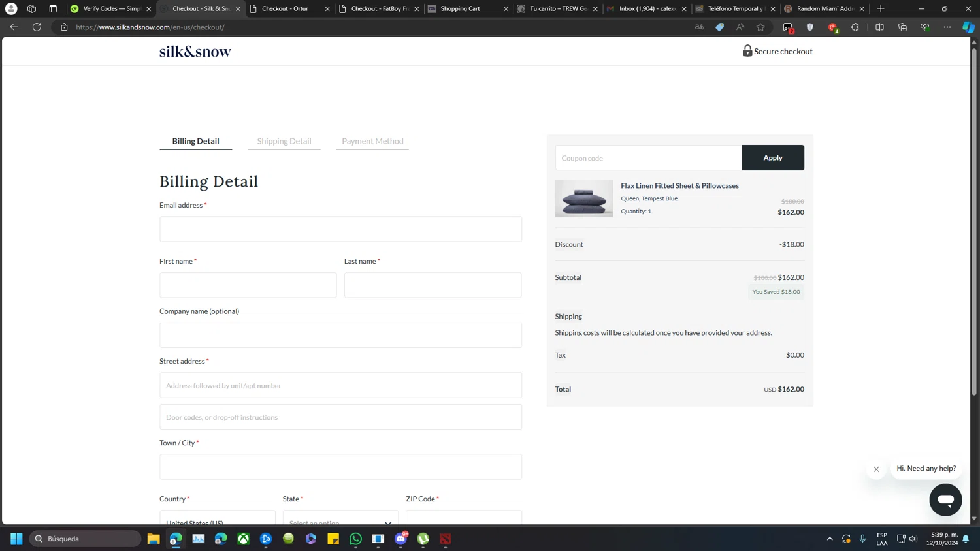Close the Checkout - Silk & Snow tab

pos(238,9)
